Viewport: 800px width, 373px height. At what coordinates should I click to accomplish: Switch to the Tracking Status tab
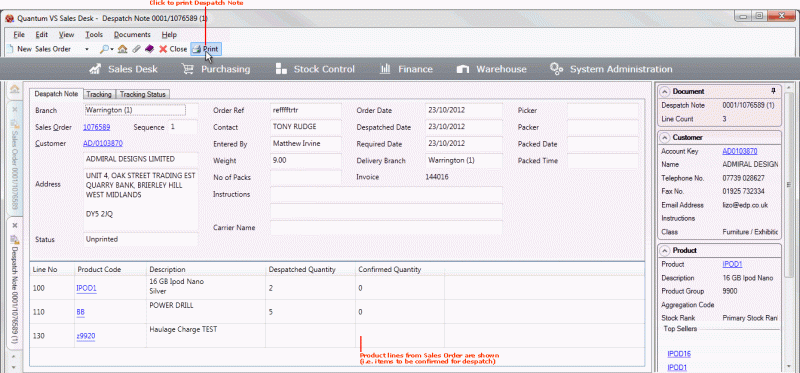click(x=143, y=94)
